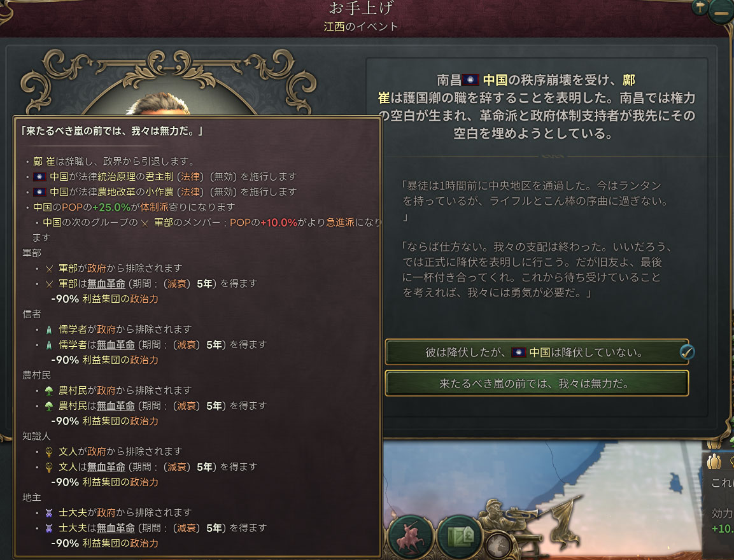Click the 儒学者 interest group icon
The height and width of the screenshot is (560, 734).
click(x=49, y=330)
